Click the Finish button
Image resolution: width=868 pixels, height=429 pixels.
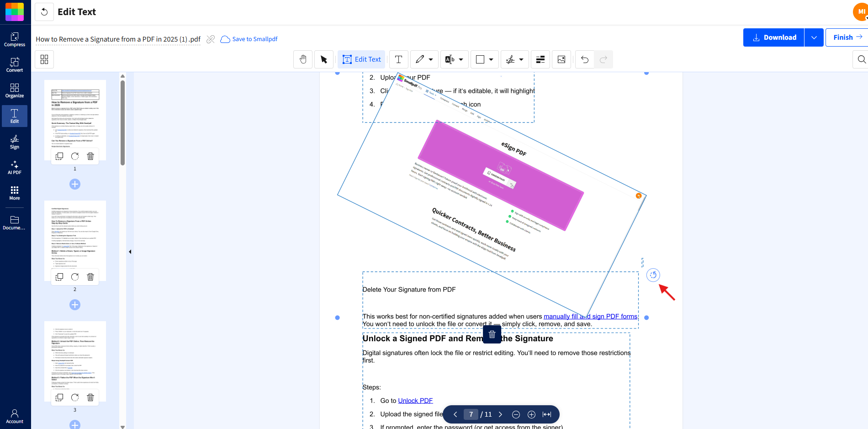(847, 37)
